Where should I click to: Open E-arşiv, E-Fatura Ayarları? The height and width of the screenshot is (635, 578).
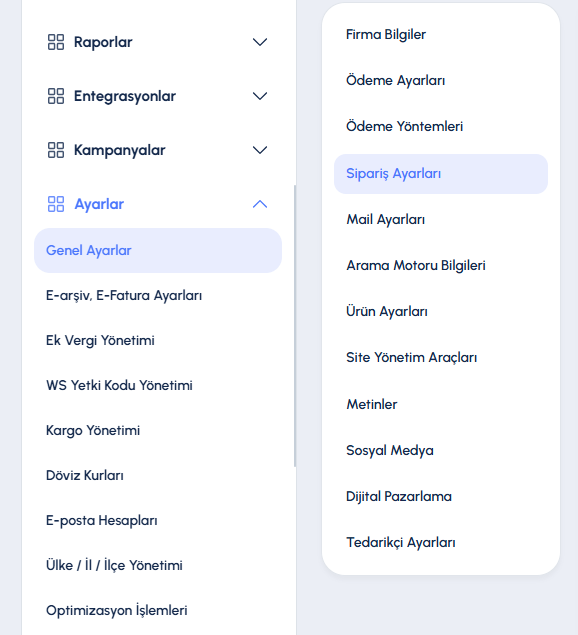point(124,296)
